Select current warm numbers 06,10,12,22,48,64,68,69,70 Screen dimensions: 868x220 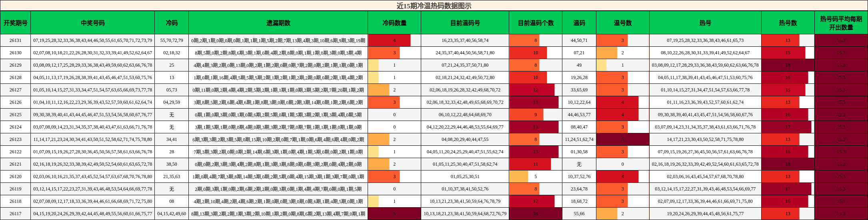click(x=465, y=115)
